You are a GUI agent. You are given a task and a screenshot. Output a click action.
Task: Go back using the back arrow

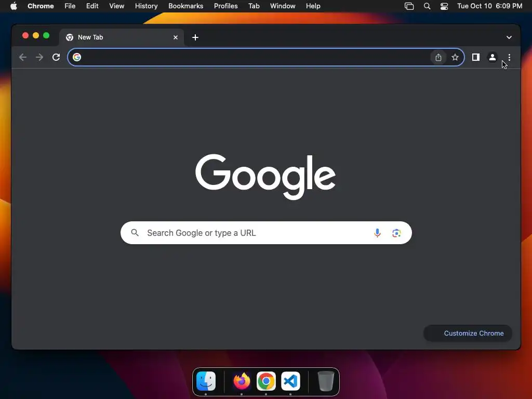click(23, 57)
